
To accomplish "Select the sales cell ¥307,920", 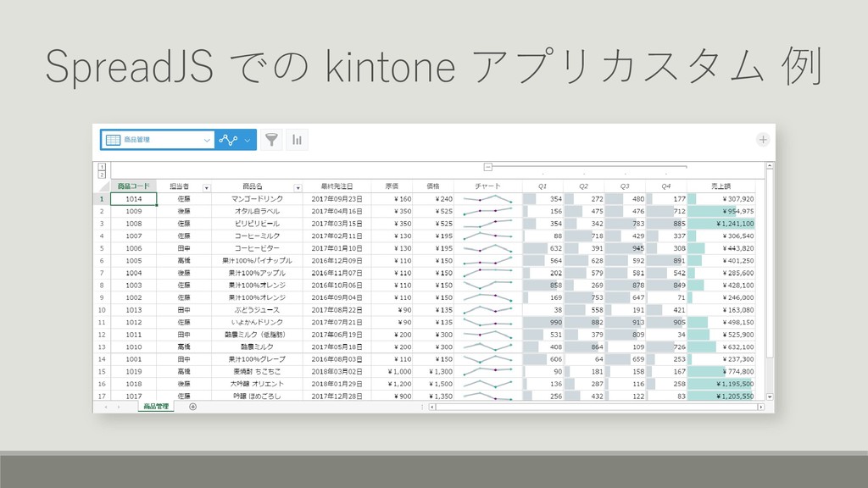I will coord(721,199).
